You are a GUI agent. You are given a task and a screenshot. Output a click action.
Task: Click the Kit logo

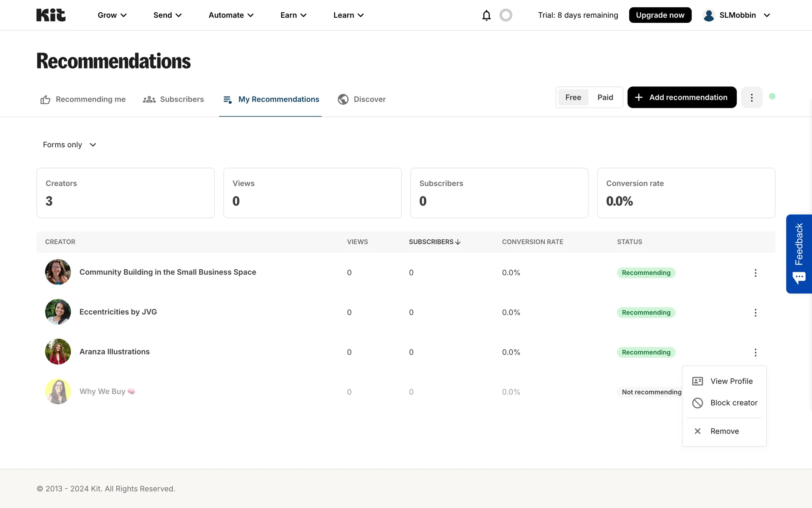(x=51, y=15)
